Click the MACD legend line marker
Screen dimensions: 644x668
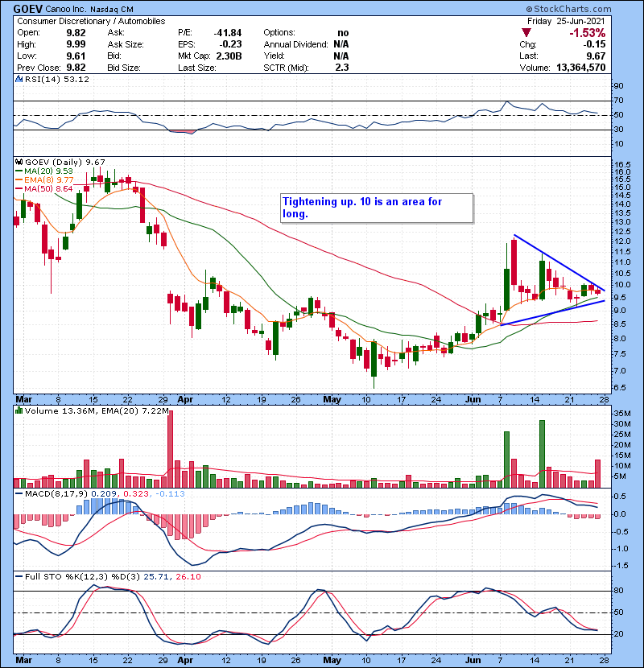coord(19,494)
